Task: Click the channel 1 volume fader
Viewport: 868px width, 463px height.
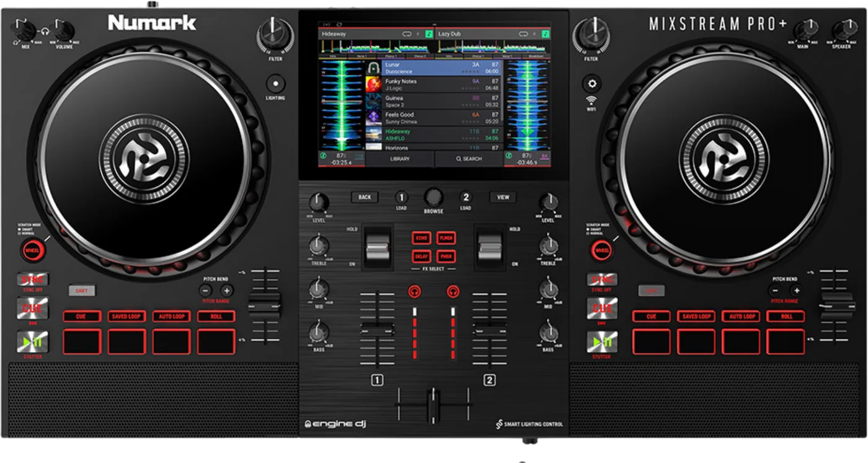Action: pyautogui.click(x=377, y=328)
